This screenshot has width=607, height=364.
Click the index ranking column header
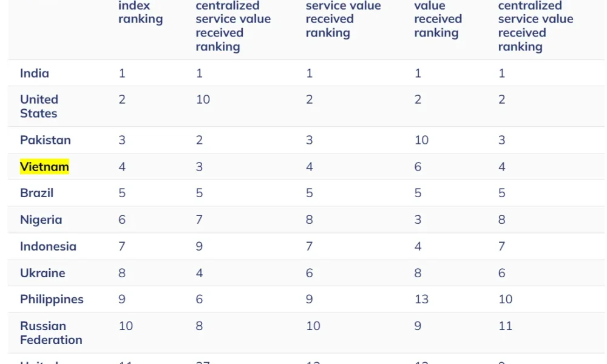tap(141, 12)
